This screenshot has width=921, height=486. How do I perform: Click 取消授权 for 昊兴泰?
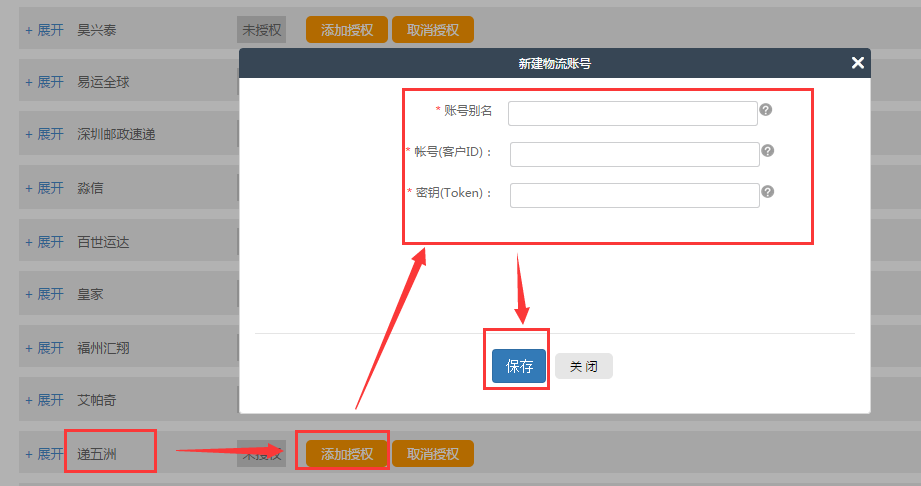[433, 30]
